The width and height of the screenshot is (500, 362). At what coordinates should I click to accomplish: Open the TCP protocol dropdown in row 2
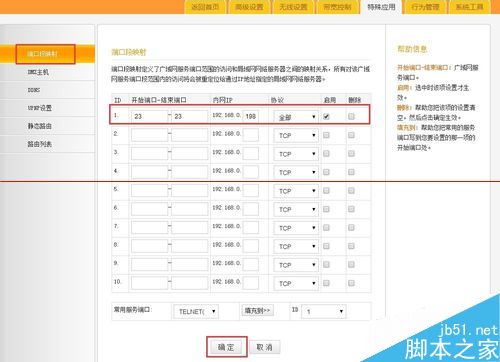click(296, 135)
